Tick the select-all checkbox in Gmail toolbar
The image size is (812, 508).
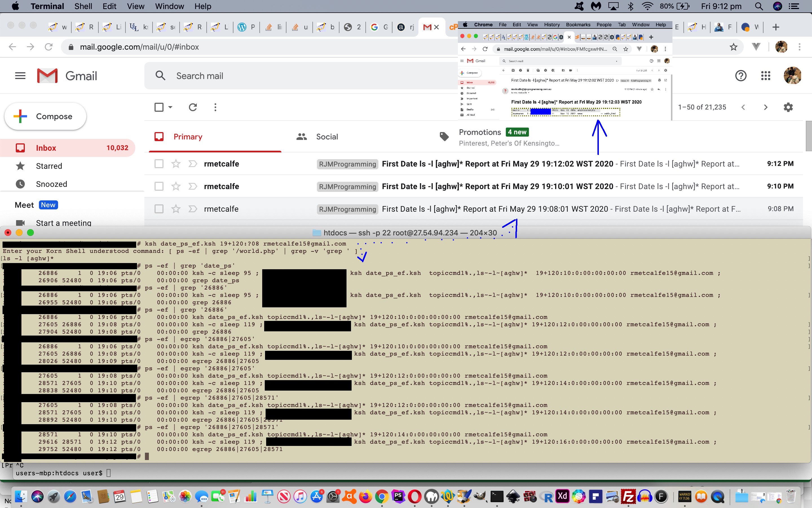click(x=159, y=107)
